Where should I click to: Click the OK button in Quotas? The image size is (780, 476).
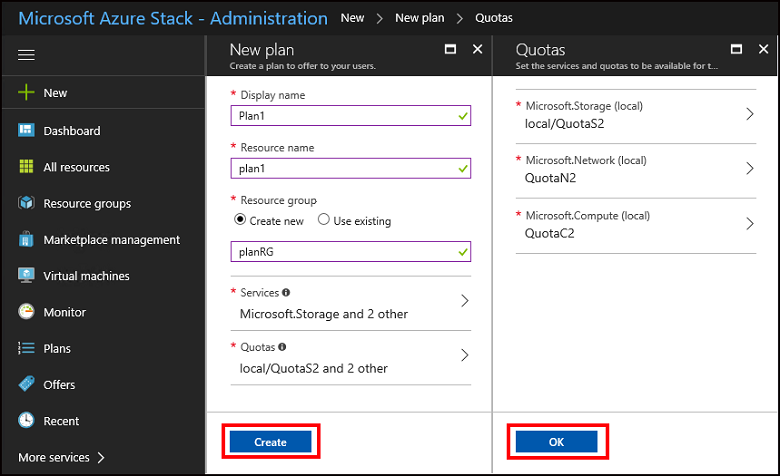tap(556, 442)
